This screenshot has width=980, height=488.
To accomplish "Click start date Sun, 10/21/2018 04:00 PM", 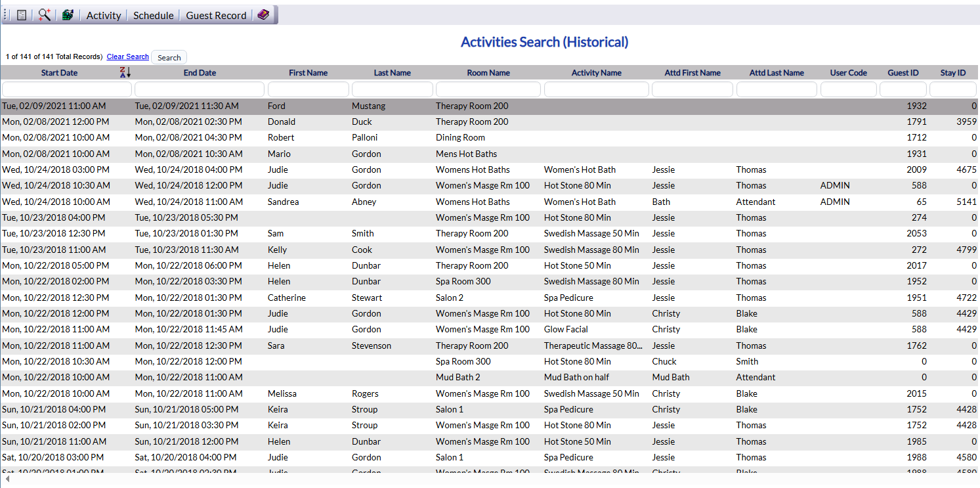I will pos(53,409).
